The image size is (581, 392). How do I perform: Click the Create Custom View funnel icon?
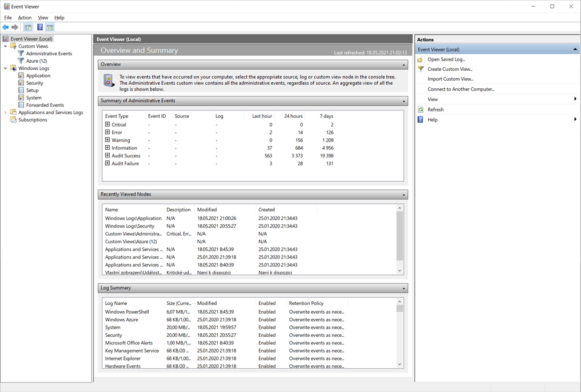(420, 69)
